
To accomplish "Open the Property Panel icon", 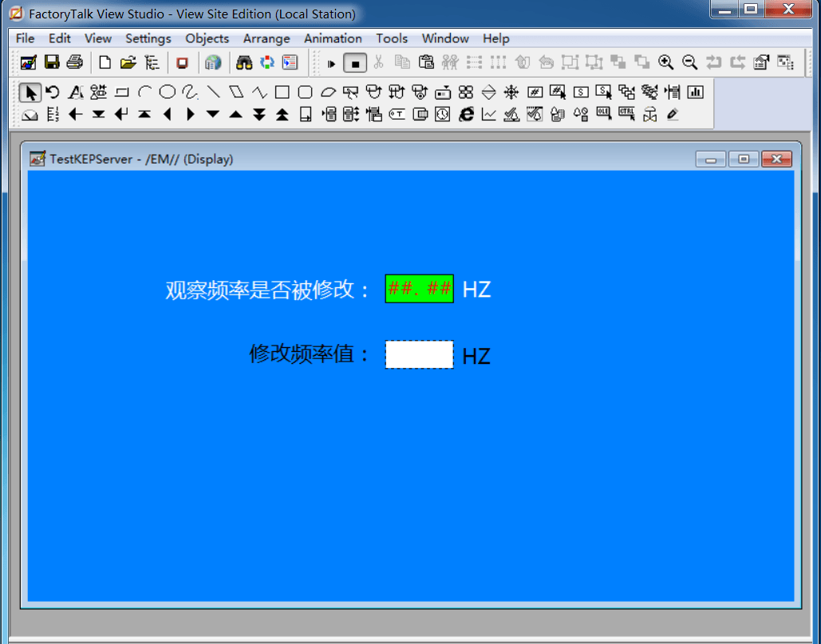I will pos(761,63).
